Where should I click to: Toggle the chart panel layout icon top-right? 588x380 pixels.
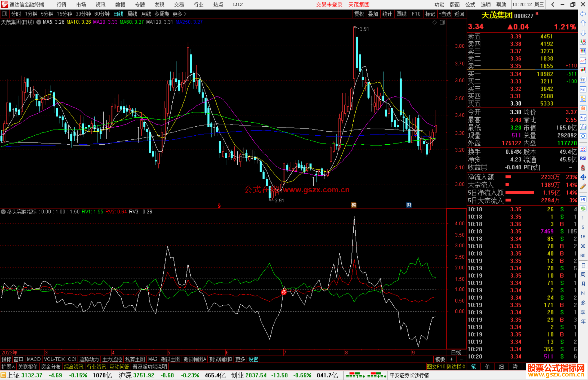(442, 22)
